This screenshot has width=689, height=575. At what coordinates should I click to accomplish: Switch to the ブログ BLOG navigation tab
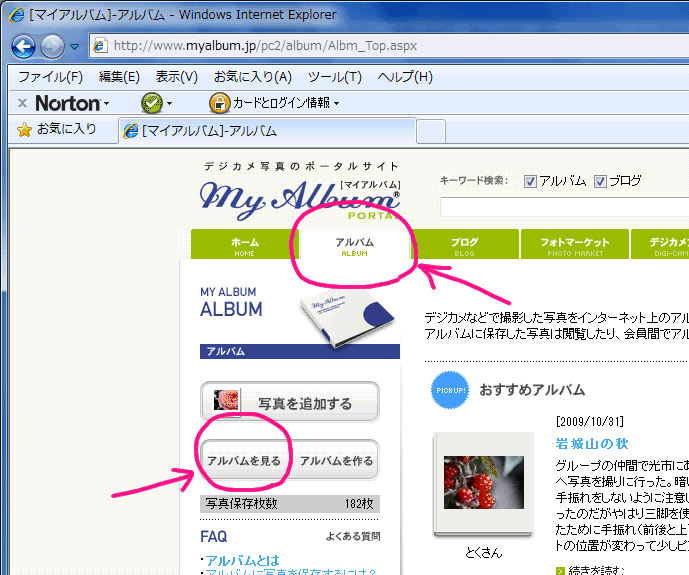pos(464,244)
